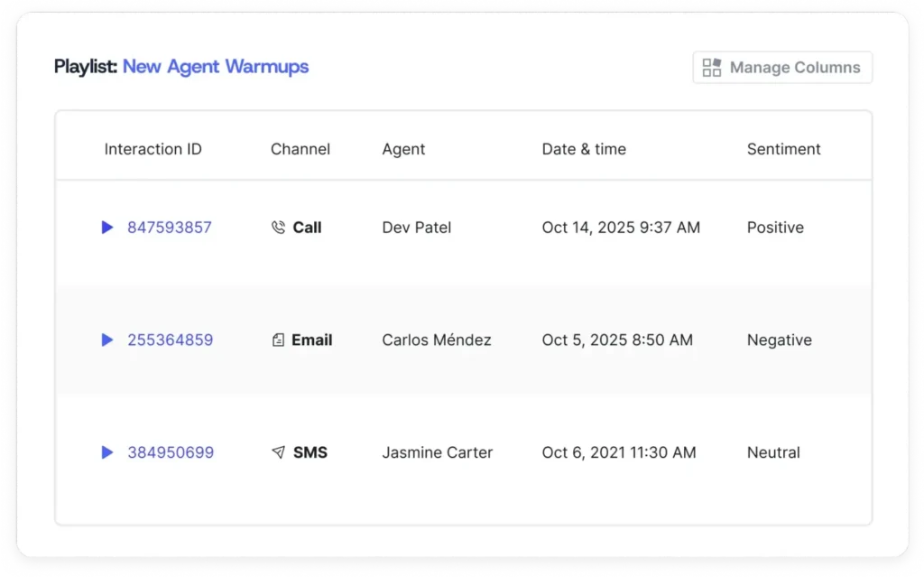Play the recording for interaction 255364859
Viewport: 924px width, 577px height.
107,340
